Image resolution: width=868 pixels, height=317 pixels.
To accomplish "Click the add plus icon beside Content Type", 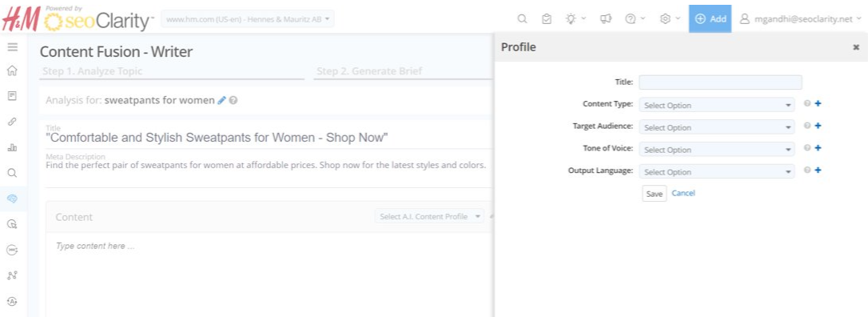I will click(818, 103).
